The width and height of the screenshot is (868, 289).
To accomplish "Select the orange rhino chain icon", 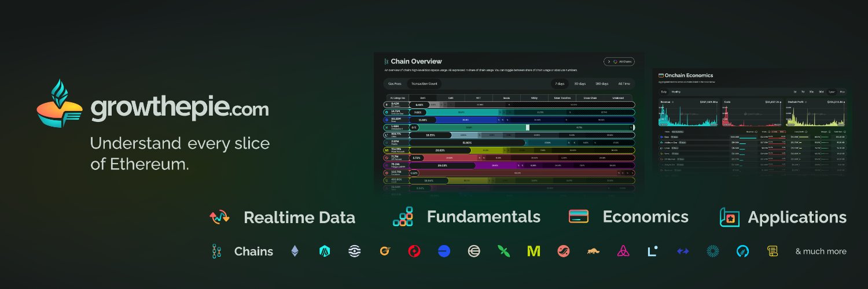I will point(593,251).
